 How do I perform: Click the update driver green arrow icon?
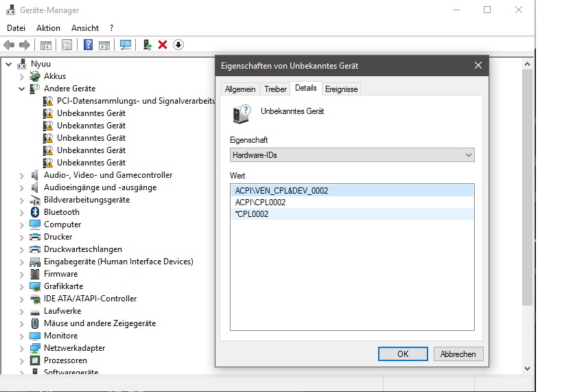click(x=148, y=45)
